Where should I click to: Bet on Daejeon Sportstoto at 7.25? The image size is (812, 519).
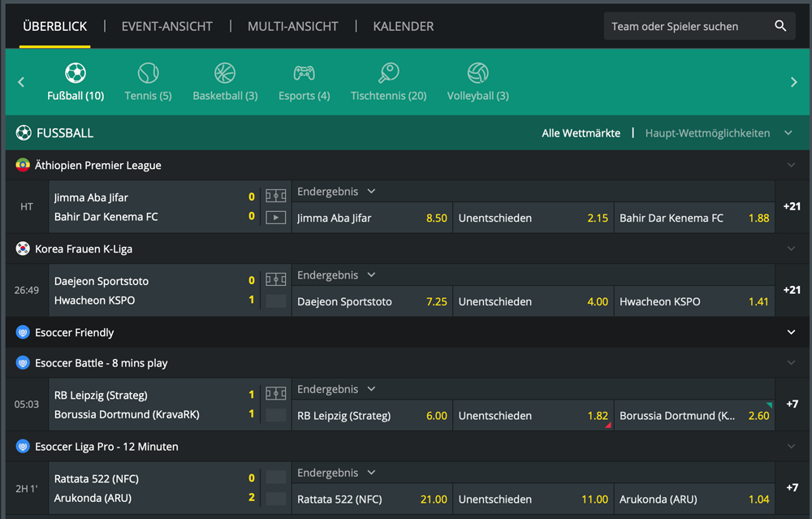click(x=372, y=301)
